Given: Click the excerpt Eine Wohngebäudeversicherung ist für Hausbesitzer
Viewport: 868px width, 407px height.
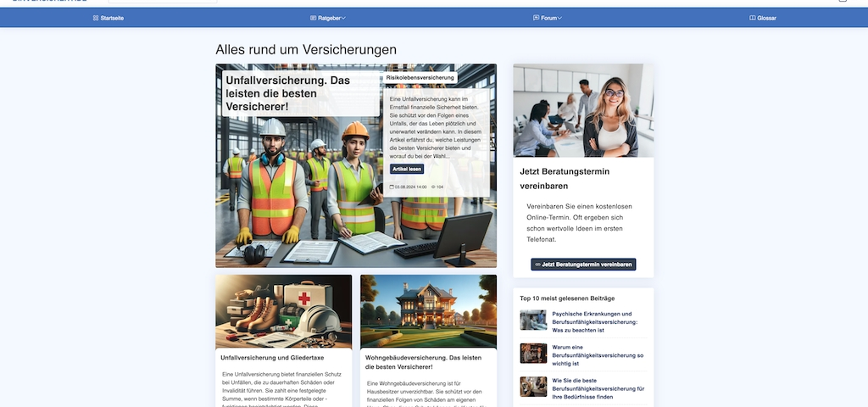Looking at the screenshot, I should 426,393.
